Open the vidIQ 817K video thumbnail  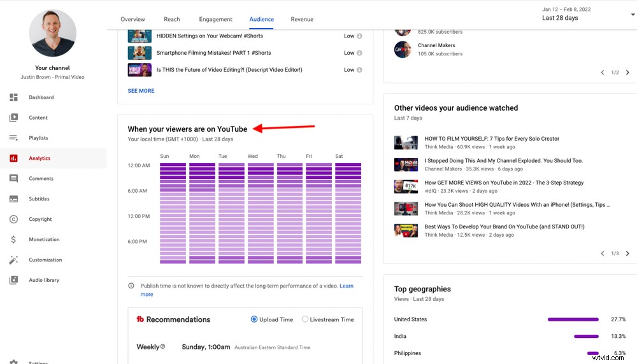click(x=406, y=186)
